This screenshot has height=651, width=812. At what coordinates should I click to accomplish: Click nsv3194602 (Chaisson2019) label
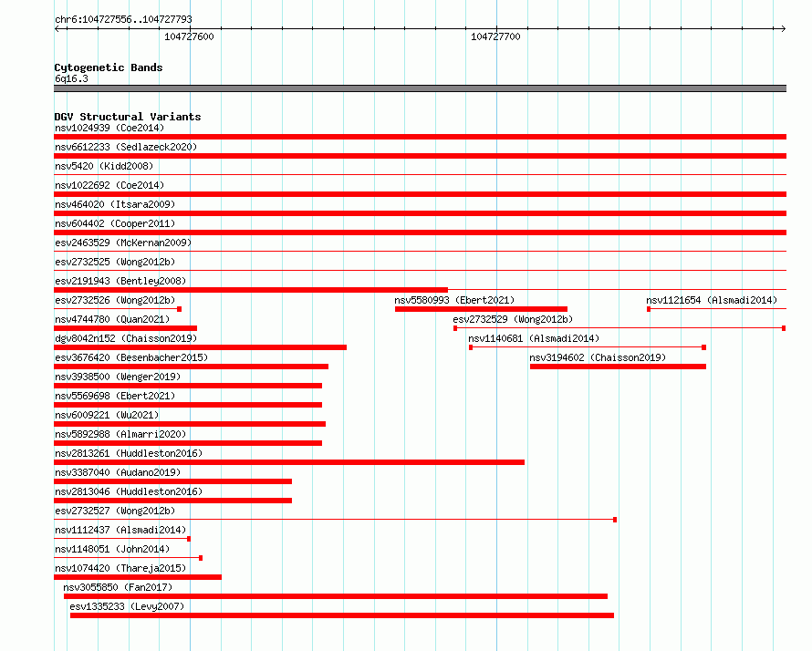[x=598, y=357]
